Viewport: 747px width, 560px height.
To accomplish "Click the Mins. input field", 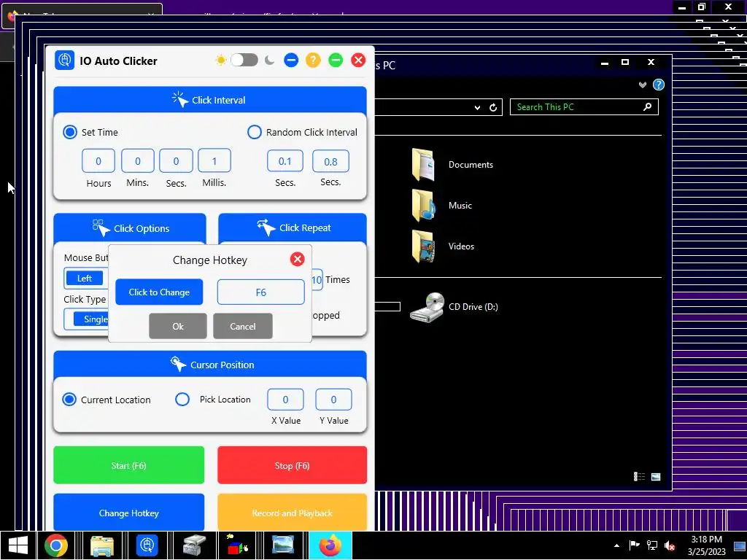I will 138,161.
